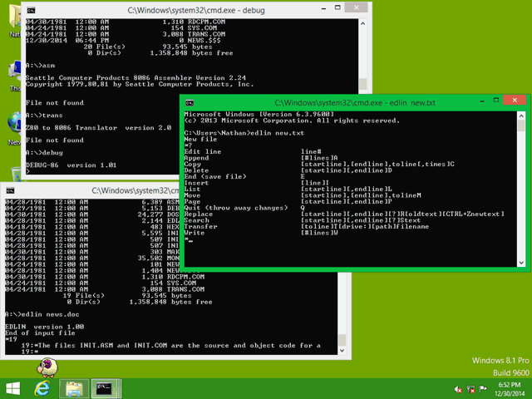Click the 'TRANS.COM' row in lower-left window

pyautogui.click(x=105, y=290)
